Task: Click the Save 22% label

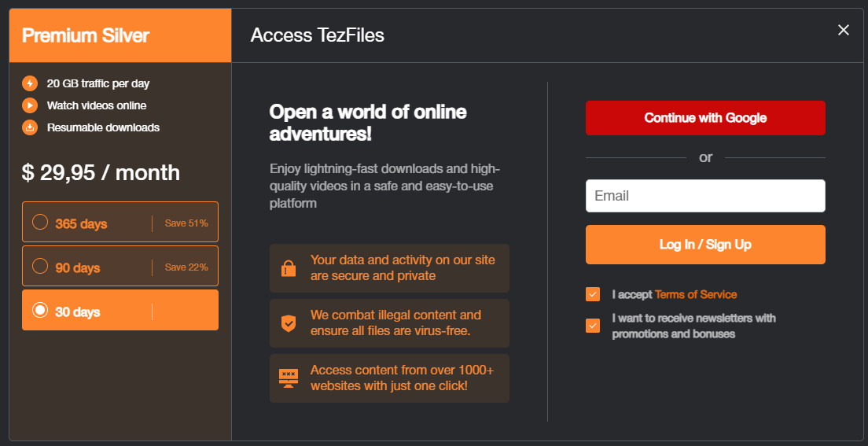Action: tap(186, 267)
